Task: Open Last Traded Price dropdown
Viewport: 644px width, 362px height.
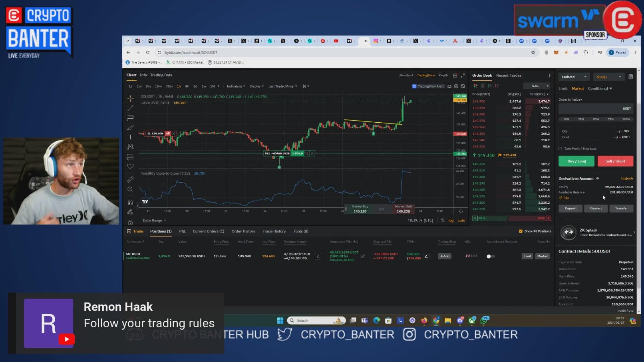Action: point(282,86)
